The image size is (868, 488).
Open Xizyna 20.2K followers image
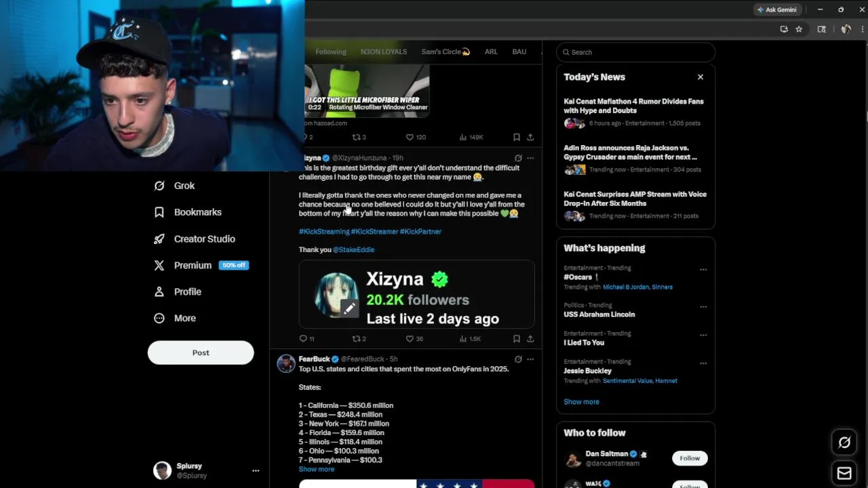click(417, 295)
